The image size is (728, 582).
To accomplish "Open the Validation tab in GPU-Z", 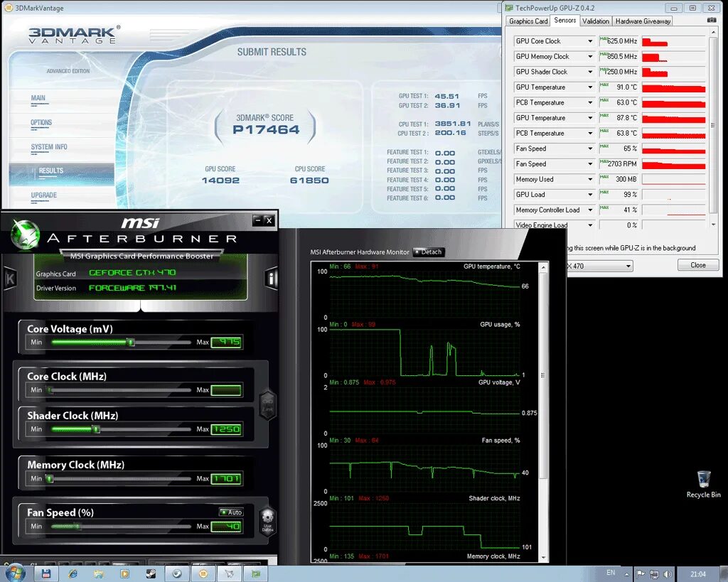I will click(x=595, y=21).
